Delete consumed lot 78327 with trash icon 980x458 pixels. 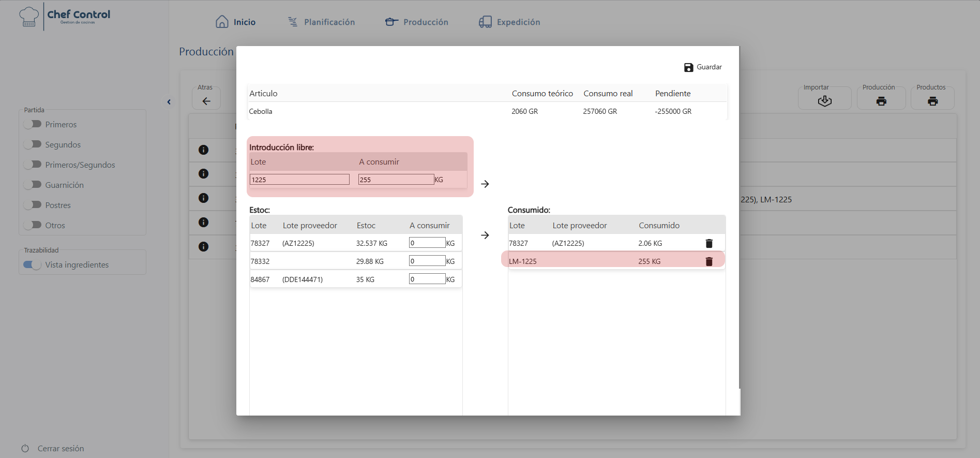[x=709, y=243]
